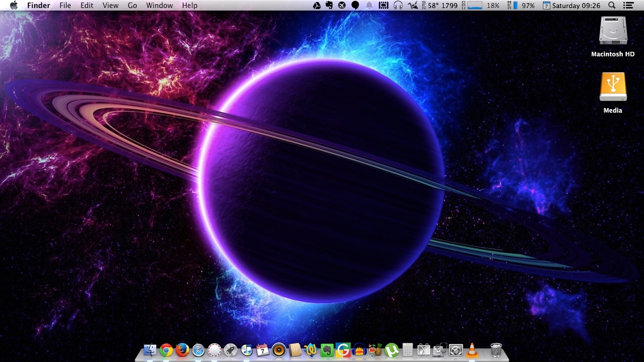
Task: Click the bird-shaped menu bar icon
Action: (x=413, y=6)
